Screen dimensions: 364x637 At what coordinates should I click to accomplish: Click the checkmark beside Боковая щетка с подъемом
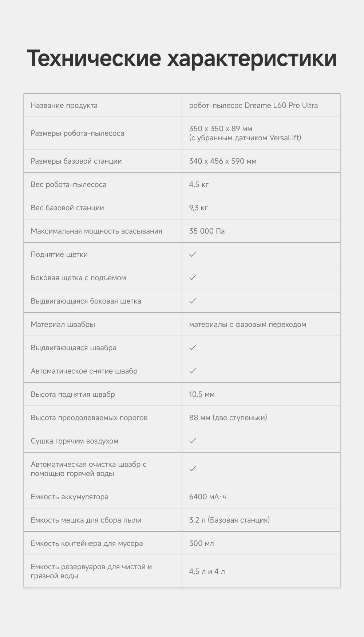pos(193,277)
